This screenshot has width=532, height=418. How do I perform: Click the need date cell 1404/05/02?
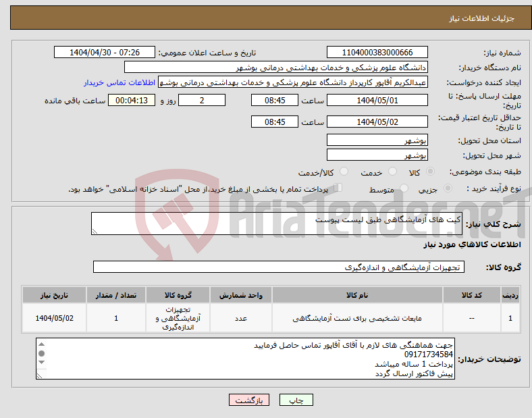[x=54, y=318]
